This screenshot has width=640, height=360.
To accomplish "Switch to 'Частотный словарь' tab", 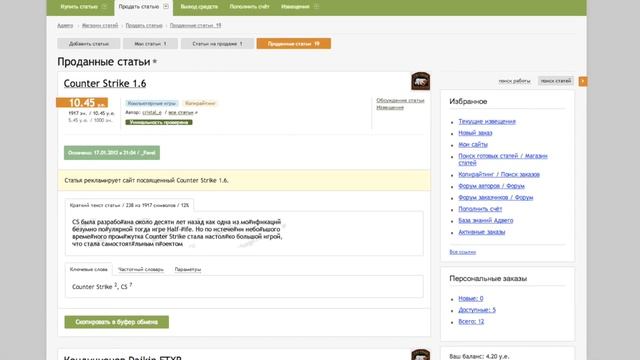I will 141,269.
